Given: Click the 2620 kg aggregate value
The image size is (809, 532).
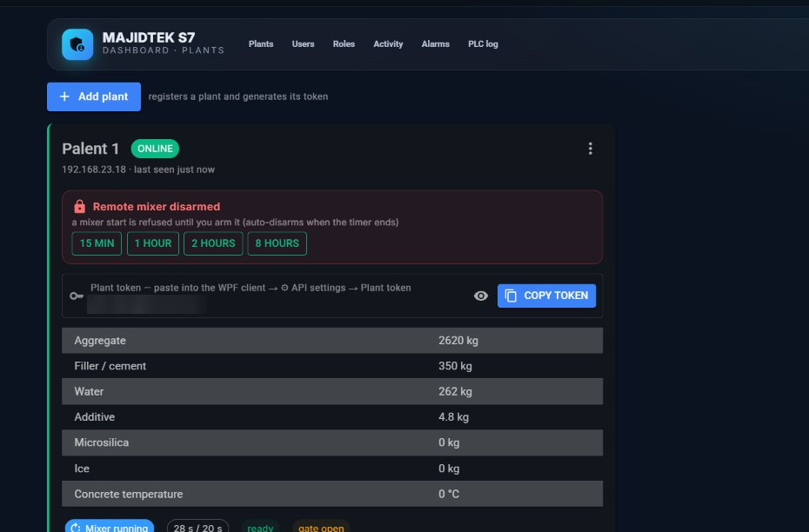Looking at the screenshot, I should pyautogui.click(x=458, y=341).
